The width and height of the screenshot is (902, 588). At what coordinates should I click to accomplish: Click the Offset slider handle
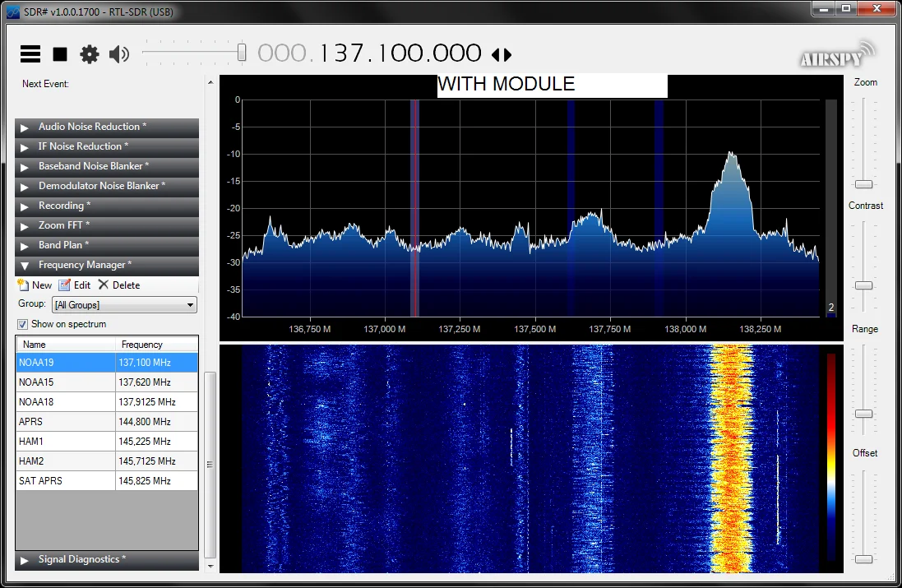click(x=863, y=558)
